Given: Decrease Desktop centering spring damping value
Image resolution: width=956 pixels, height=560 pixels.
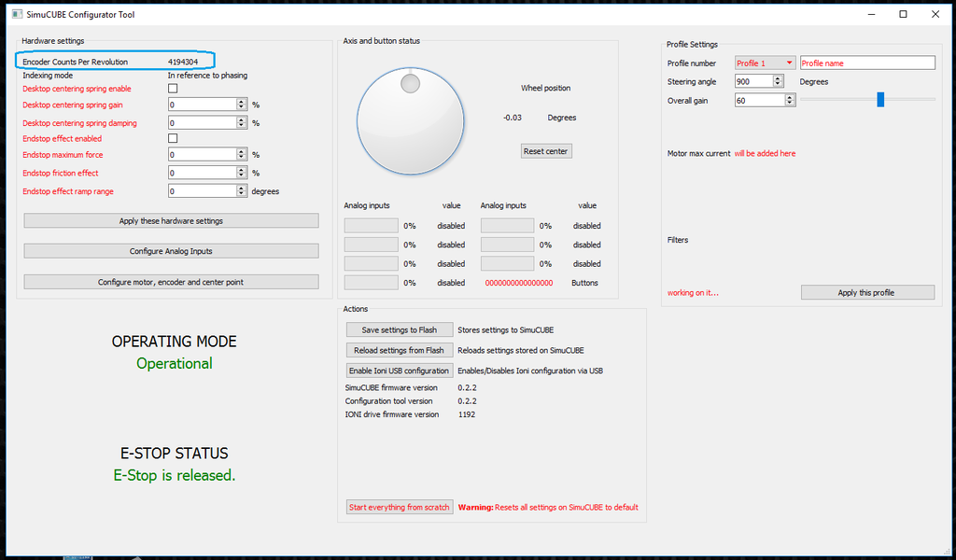Looking at the screenshot, I should tap(242, 125).
